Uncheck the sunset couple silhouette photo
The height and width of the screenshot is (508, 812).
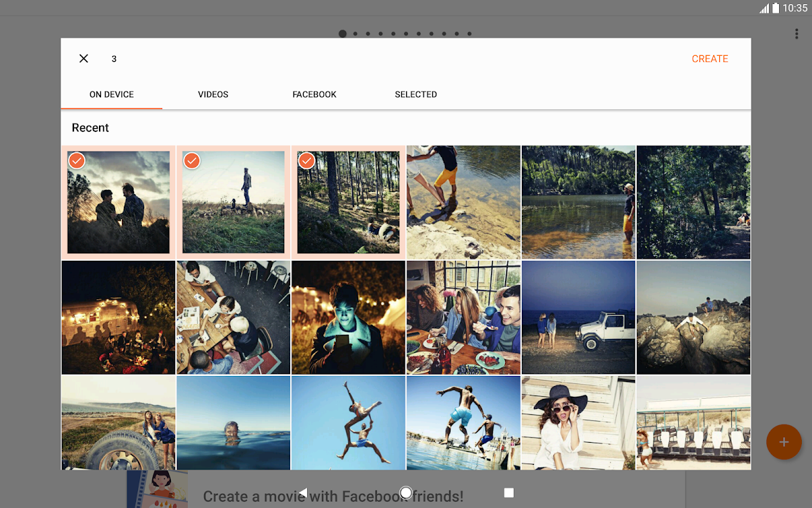coord(119,202)
